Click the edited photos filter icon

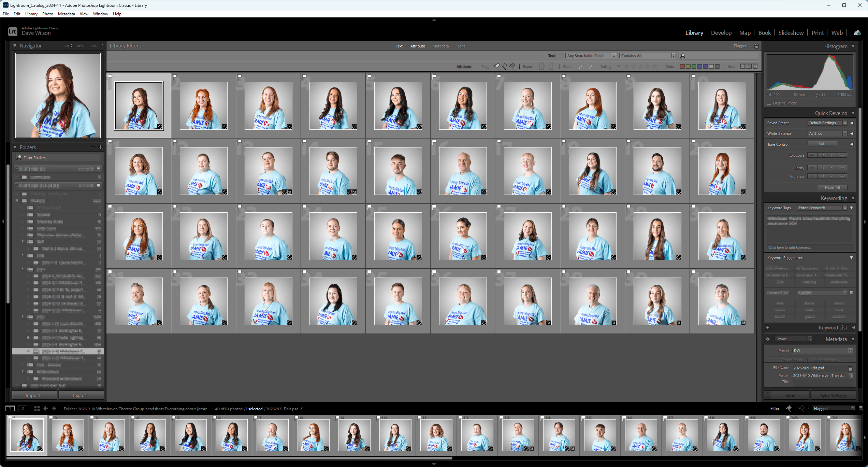[x=579, y=66]
